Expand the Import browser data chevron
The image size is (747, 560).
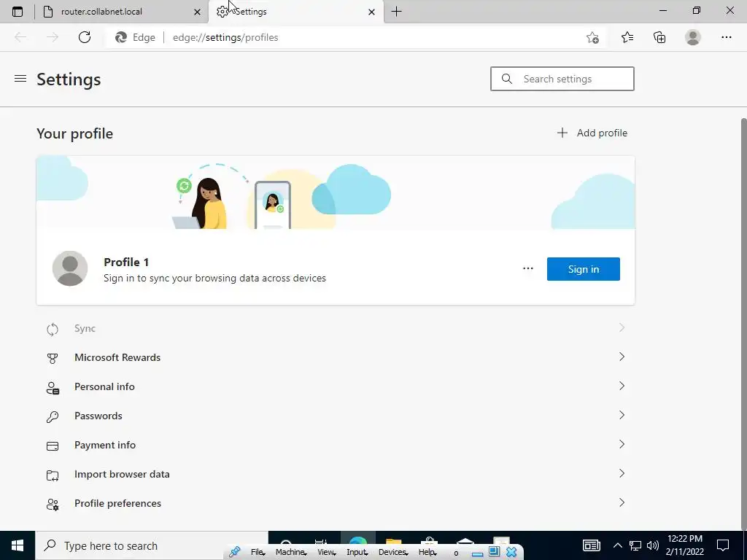(622, 473)
